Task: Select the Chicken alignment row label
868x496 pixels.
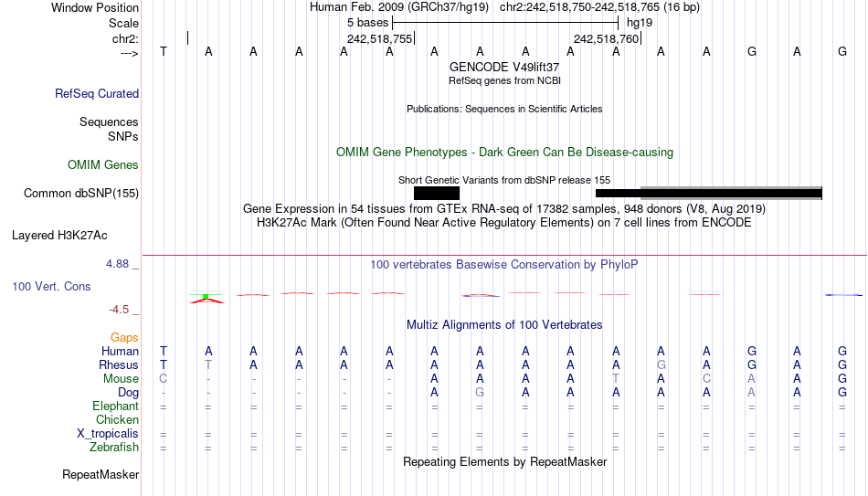Action: coord(117,419)
